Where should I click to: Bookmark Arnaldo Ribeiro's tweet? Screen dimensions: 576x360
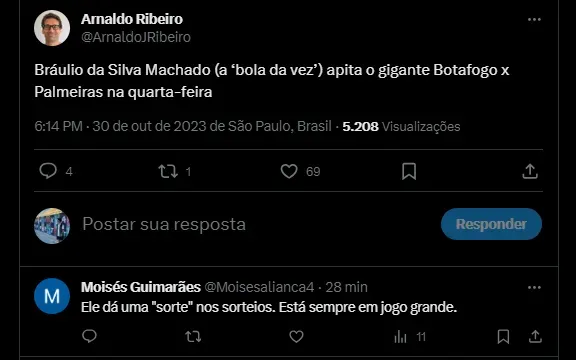[x=409, y=171]
